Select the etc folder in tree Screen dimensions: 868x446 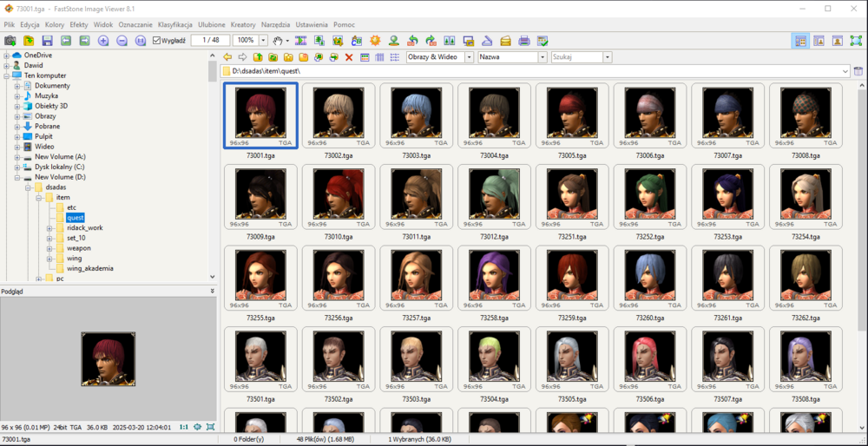tap(71, 207)
